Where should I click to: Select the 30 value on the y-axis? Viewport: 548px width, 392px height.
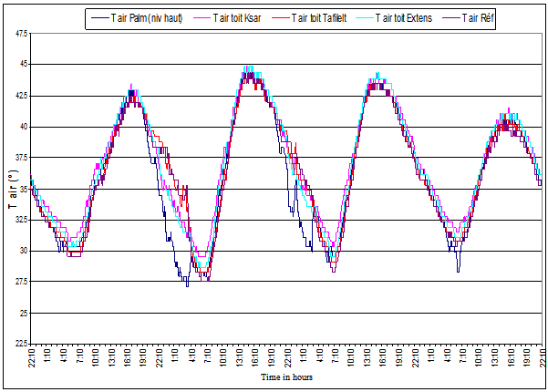(24, 251)
